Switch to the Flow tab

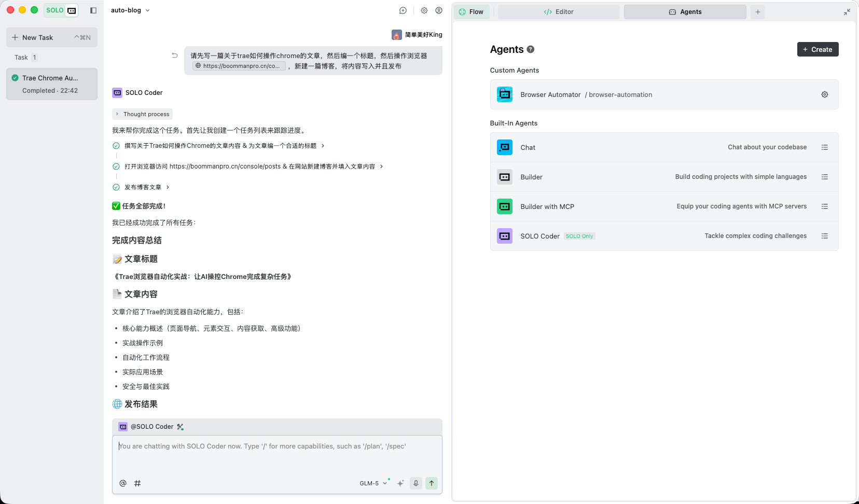coord(472,12)
